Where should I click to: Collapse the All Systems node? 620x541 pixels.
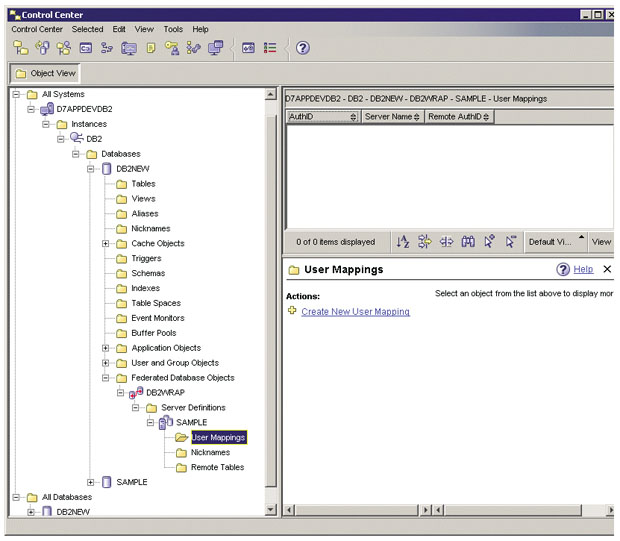point(16,94)
